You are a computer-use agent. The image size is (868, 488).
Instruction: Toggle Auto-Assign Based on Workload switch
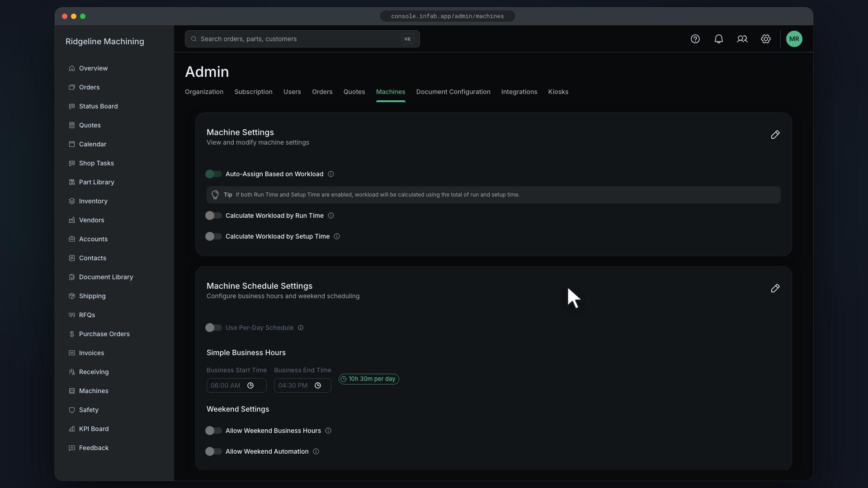pos(213,174)
